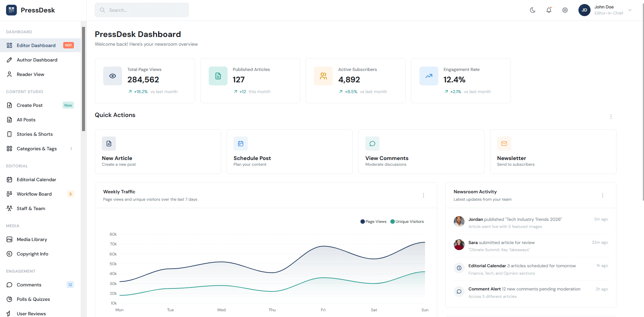The image size is (644, 317).
Task: Click Sara's avatar in Newsroom Activity
Action: (459, 245)
